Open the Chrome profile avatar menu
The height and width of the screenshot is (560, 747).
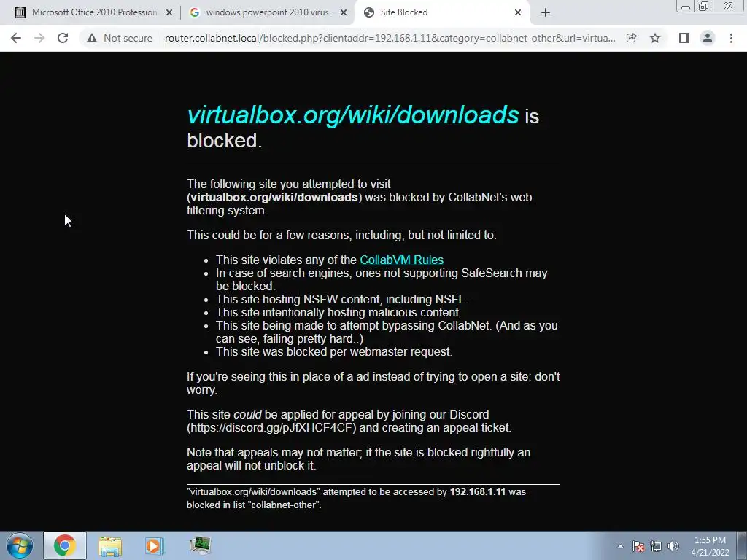[x=708, y=38]
